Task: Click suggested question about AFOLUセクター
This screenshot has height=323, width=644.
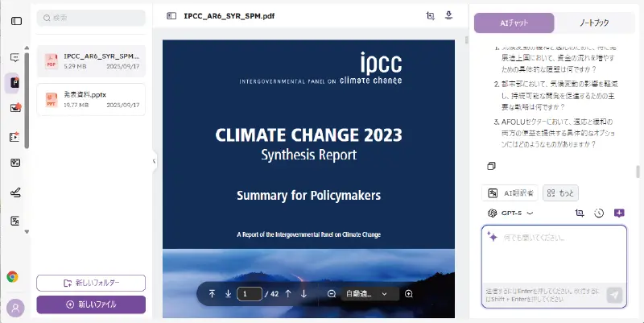Action: coord(558,133)
